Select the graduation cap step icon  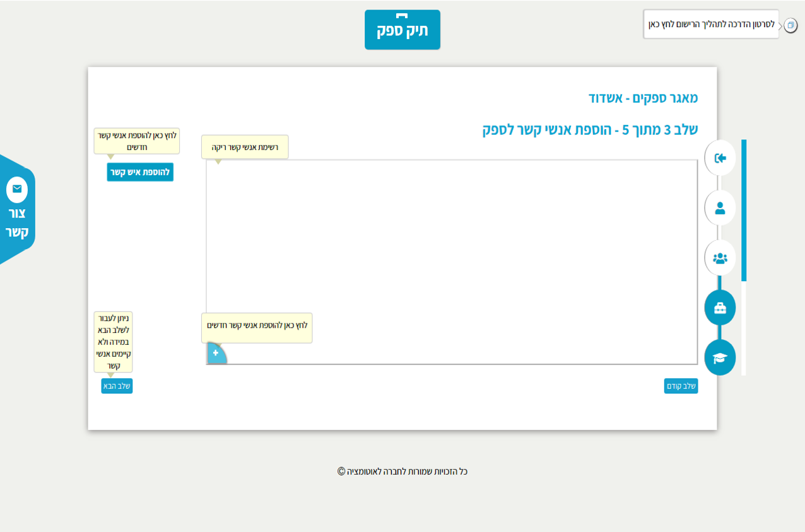[720, 357]
